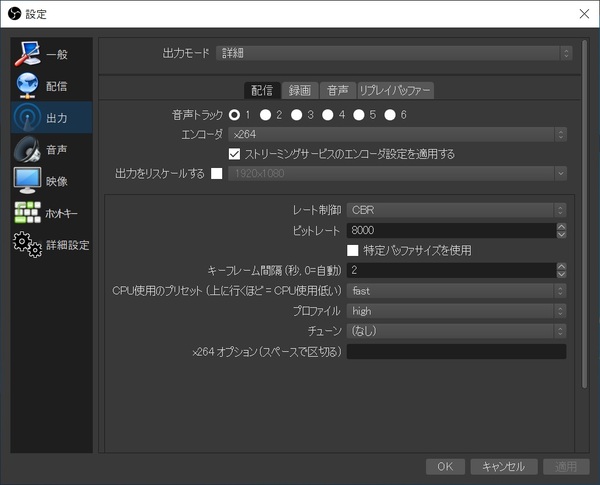Select the 配信 (Stream) globe icon
Screen dimensions: 600x485
click(27, 87)
